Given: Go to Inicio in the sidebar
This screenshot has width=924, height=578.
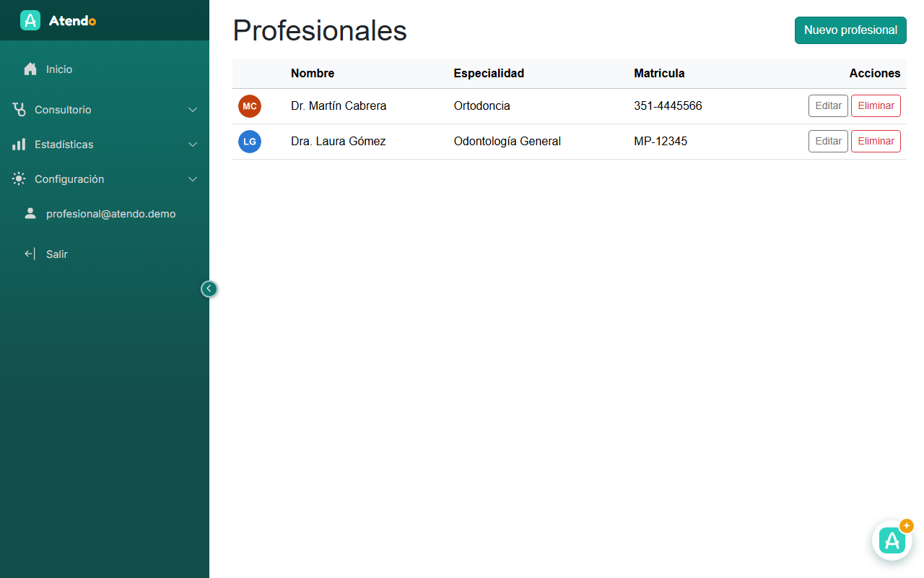Looking at the screenshot, I should click(105, 69).
